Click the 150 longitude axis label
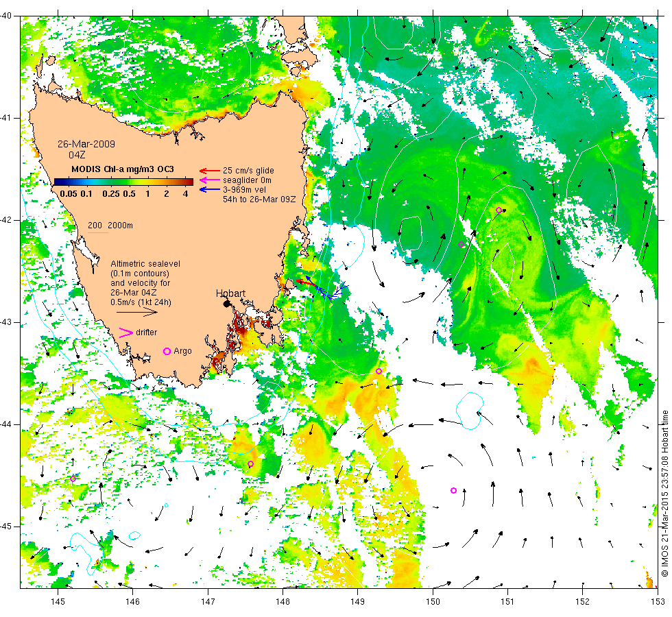This screenshot has width=672, height=617. 433,602
